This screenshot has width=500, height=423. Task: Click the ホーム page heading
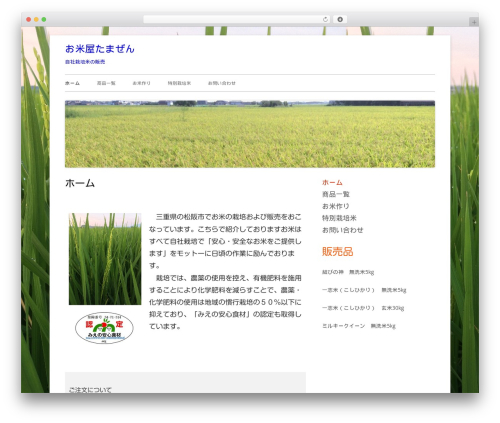click(x=80, y=183)
